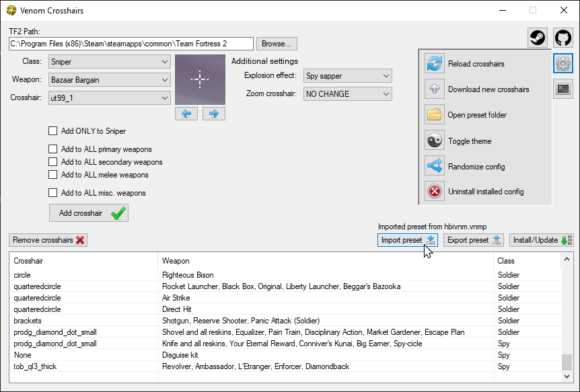Select the Direct Hit row
Viewport: 580px width, 392px height.
[285, 309]
